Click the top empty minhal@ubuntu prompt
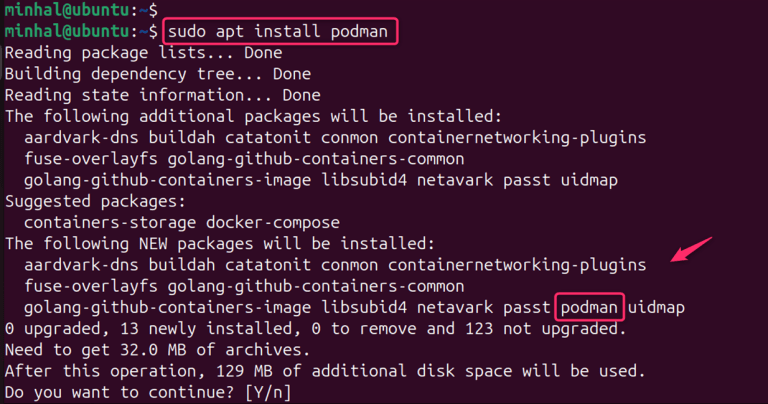768x404 pixels. point(81,9)
